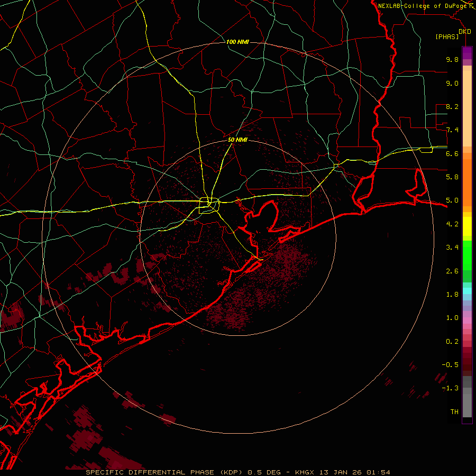The width and height of the screenshot is (476, 476).
Task: Click the 9.8 value on color scale
Action: [452, 59]
